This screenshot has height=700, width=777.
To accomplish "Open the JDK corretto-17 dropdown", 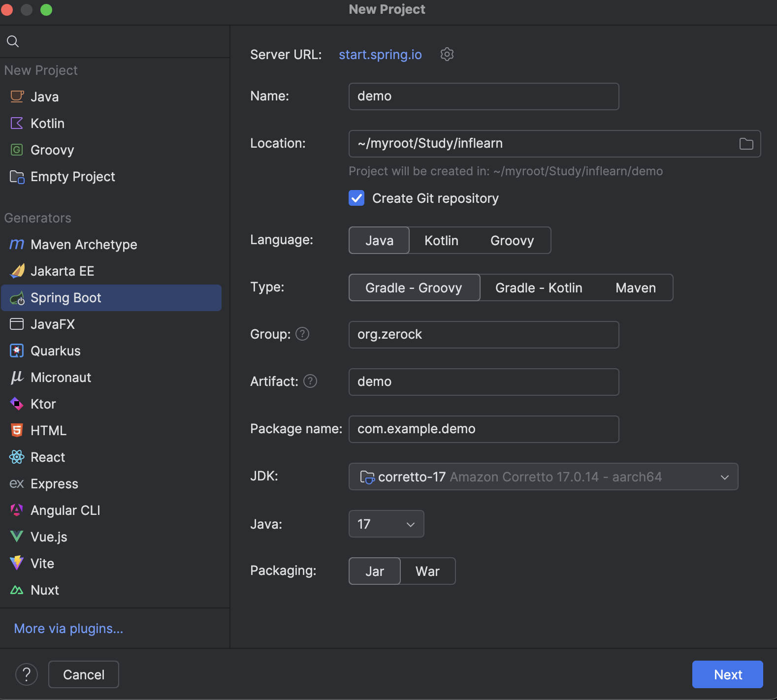I will point(543,477).
